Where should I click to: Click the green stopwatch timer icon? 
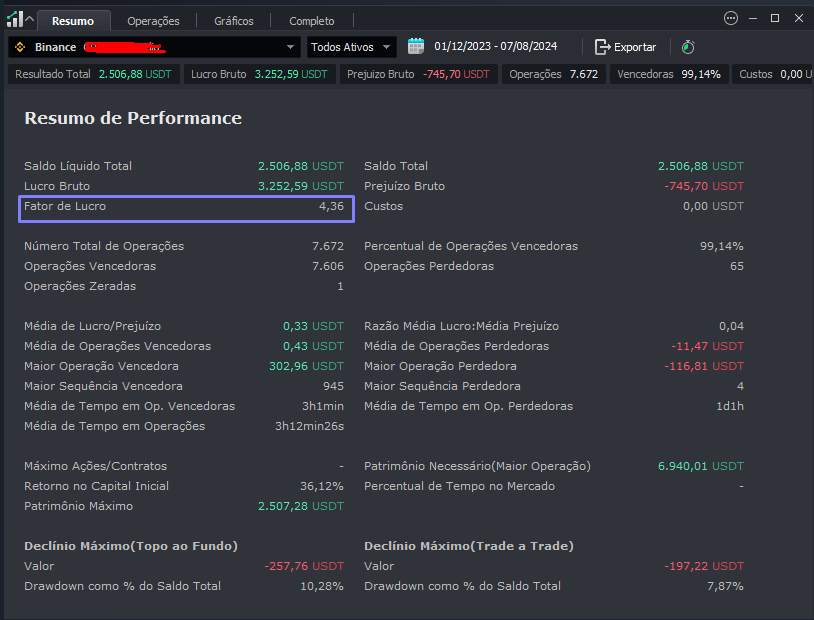click(x=687, y=47)
